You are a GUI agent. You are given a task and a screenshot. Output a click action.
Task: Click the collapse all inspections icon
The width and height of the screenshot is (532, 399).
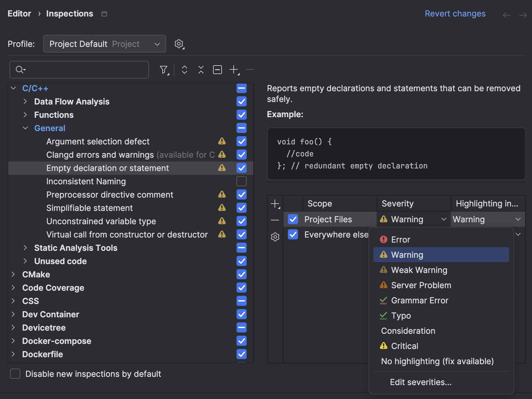pos(201,69)
